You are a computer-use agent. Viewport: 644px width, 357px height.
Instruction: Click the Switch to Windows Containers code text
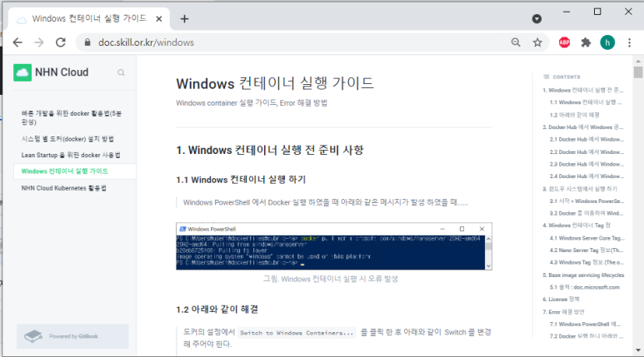(297, 333)
